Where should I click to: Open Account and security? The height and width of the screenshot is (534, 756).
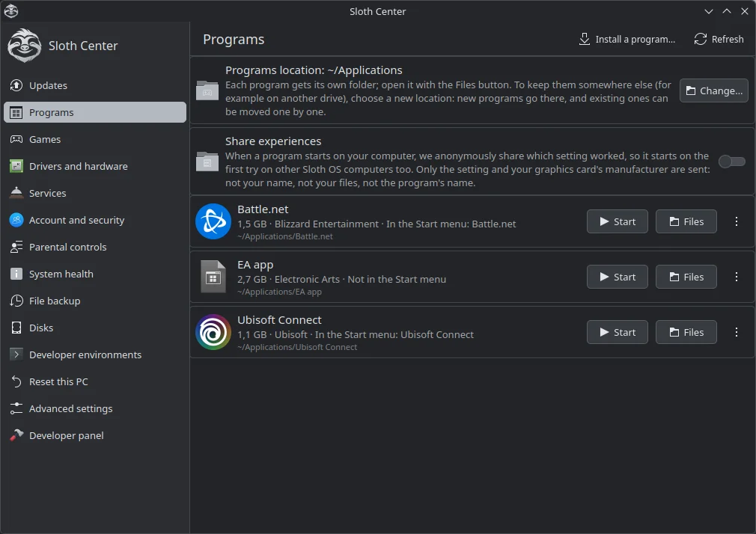95,220
